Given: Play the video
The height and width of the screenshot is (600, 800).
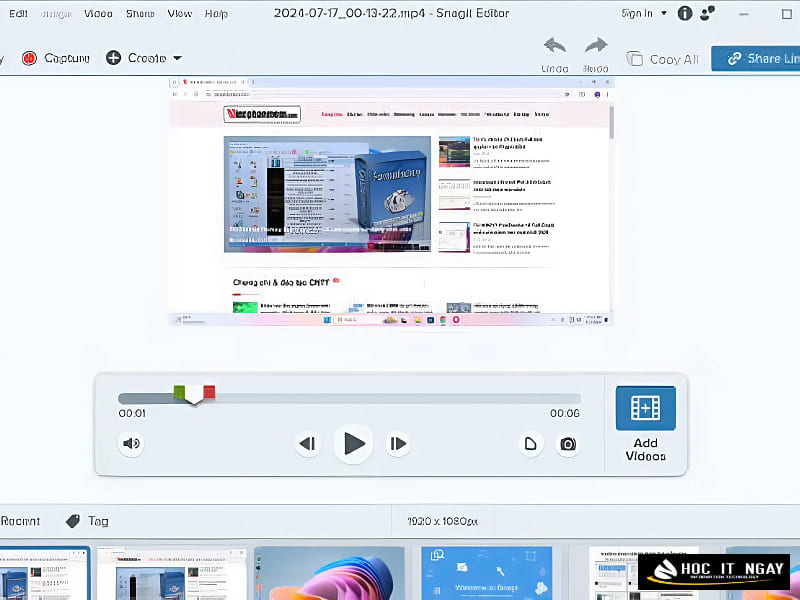Looking at the screenshot, I should pos(353,443).
